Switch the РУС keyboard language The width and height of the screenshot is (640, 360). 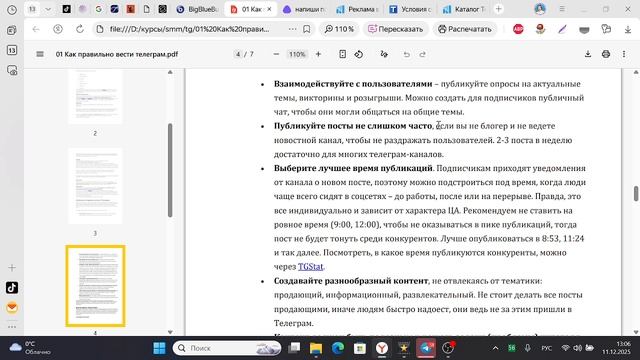click(x=546, y=348)
